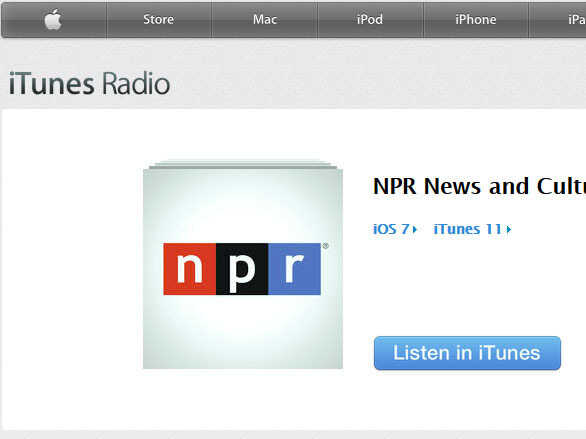Click the small arrow after iTunes 11

tap(509, 229)
